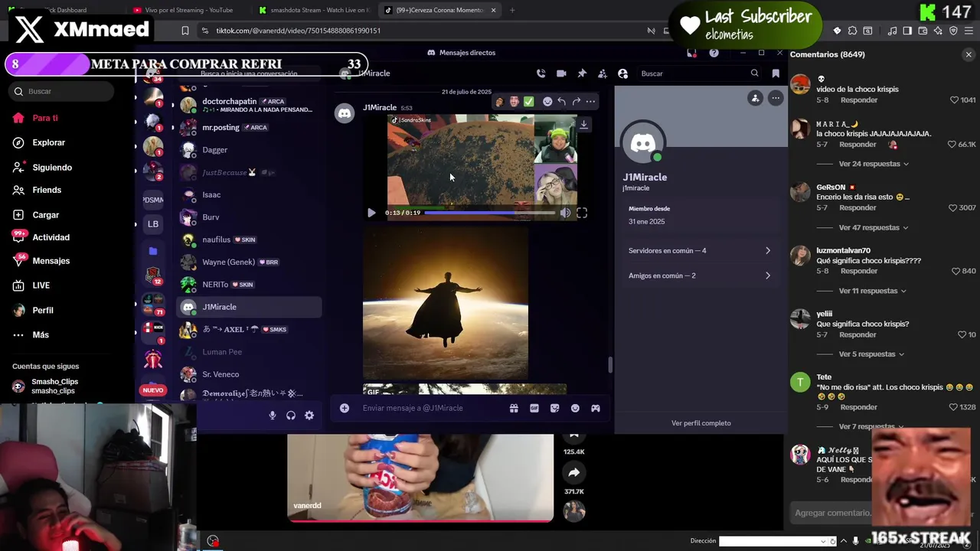Search messages in Discord Buscar field
This screenshot has height=551, width=980.
pyautogui.click(x=699, y=73)
